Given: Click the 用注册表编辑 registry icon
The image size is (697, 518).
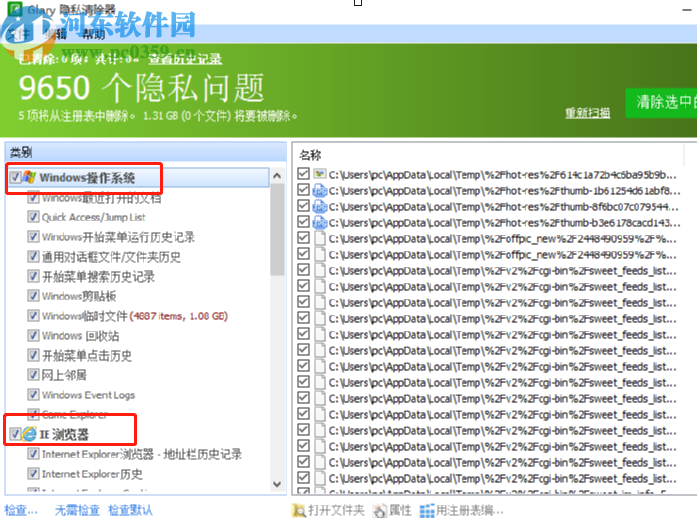Looking at the screenshot, I should 427,510.
